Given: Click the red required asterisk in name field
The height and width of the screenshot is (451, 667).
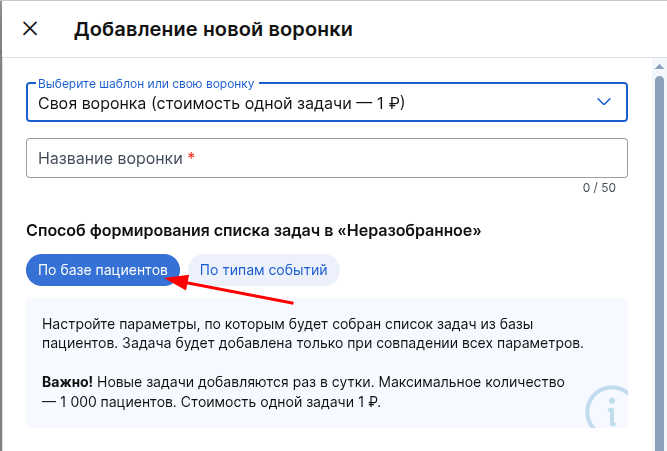Looking at the screenshot, I should tap(191, 158).
